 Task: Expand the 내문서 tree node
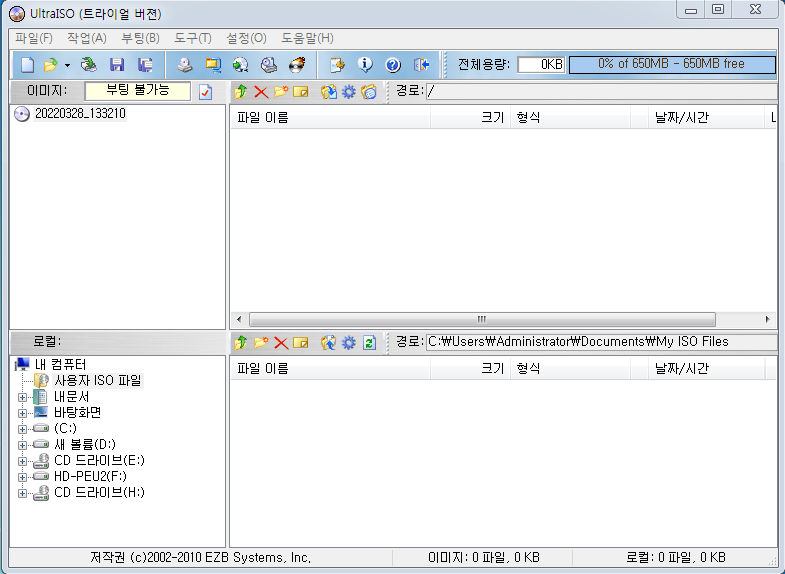click(x=22, y=397)
